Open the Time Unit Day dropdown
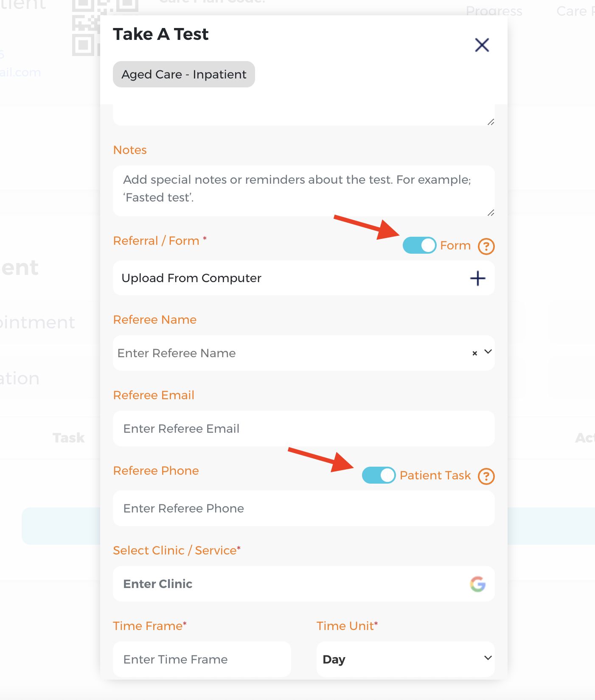Viewport: 595px width, 700px height. point(405,659)
